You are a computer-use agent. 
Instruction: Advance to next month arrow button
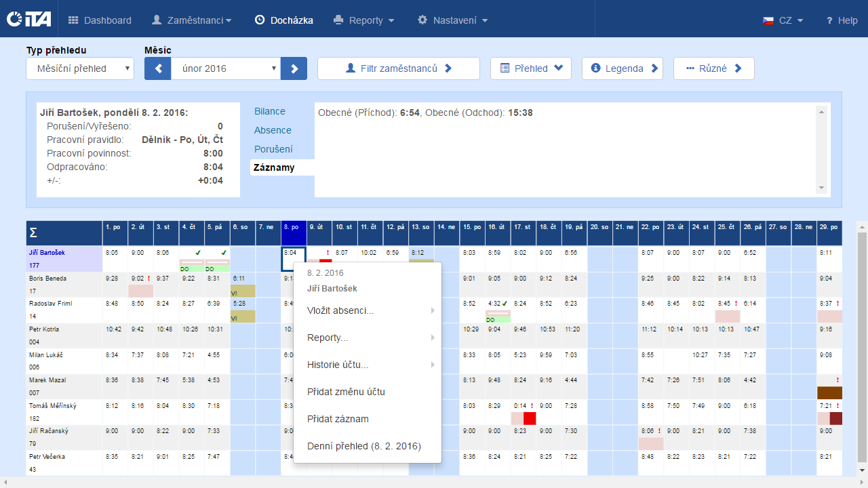[294, 68]
